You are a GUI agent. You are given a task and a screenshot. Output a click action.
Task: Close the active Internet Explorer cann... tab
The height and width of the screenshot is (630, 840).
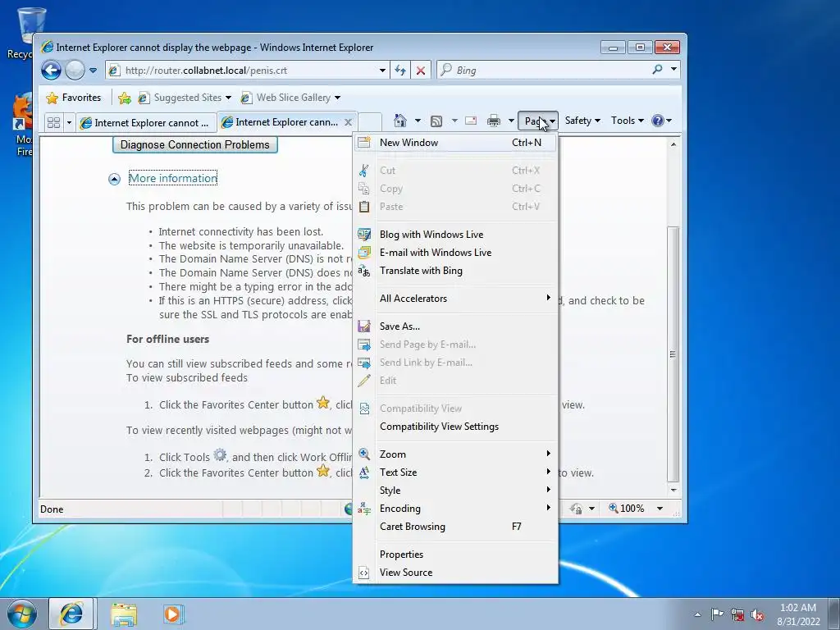tap(348, 122)
